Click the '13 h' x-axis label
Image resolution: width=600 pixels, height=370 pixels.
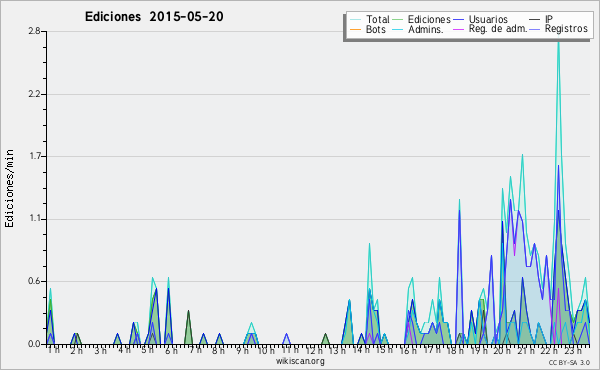(x=337, y=351)
